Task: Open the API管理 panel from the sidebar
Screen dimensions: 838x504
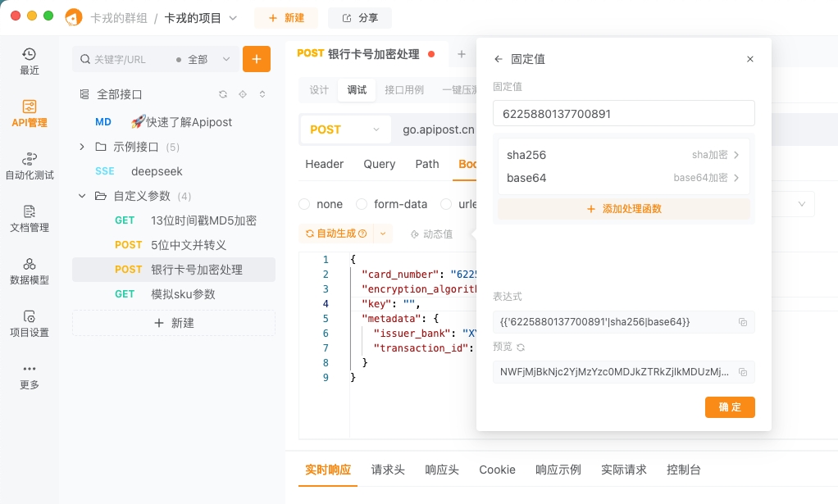Action: [x=29, y=112]
